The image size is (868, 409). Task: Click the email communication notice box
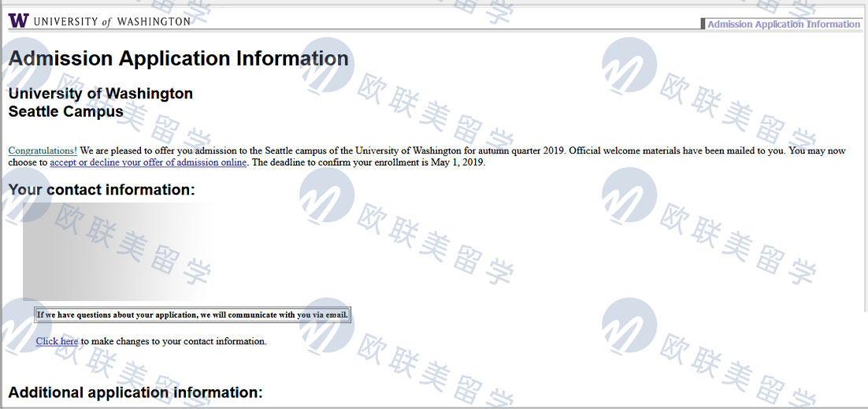pos(192,315)
